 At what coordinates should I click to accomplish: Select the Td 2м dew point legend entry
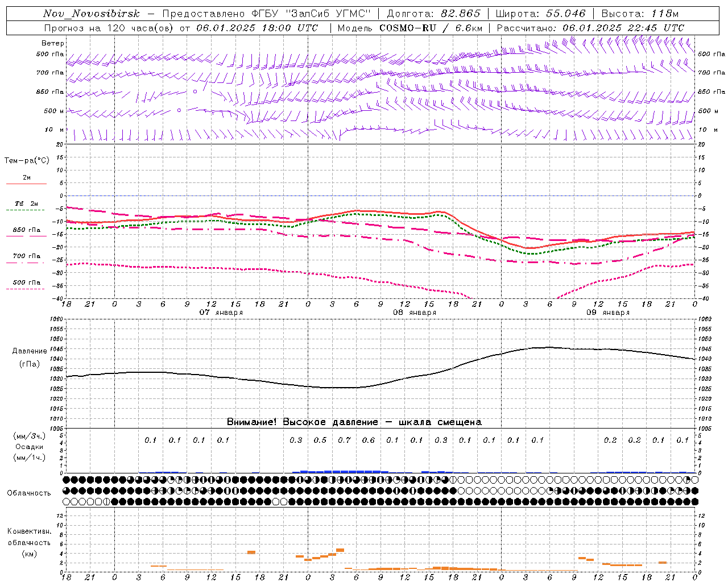click(27, 203)
